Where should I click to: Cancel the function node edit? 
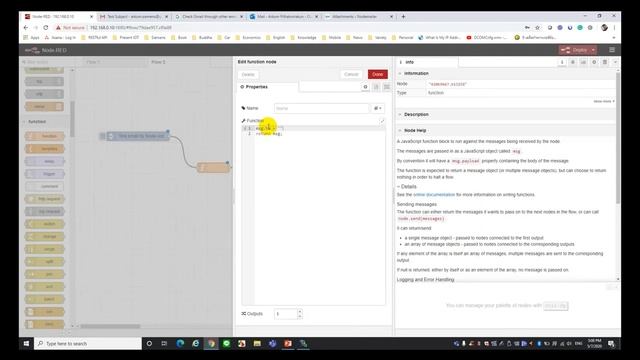(x=351, y=74)
